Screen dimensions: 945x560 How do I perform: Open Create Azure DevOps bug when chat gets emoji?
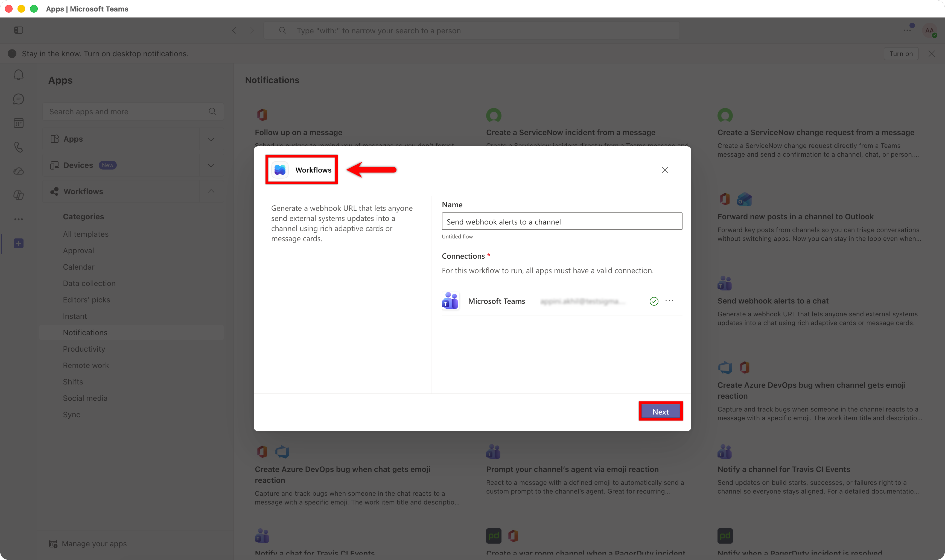pyautogui.click(x=343, y=475)
